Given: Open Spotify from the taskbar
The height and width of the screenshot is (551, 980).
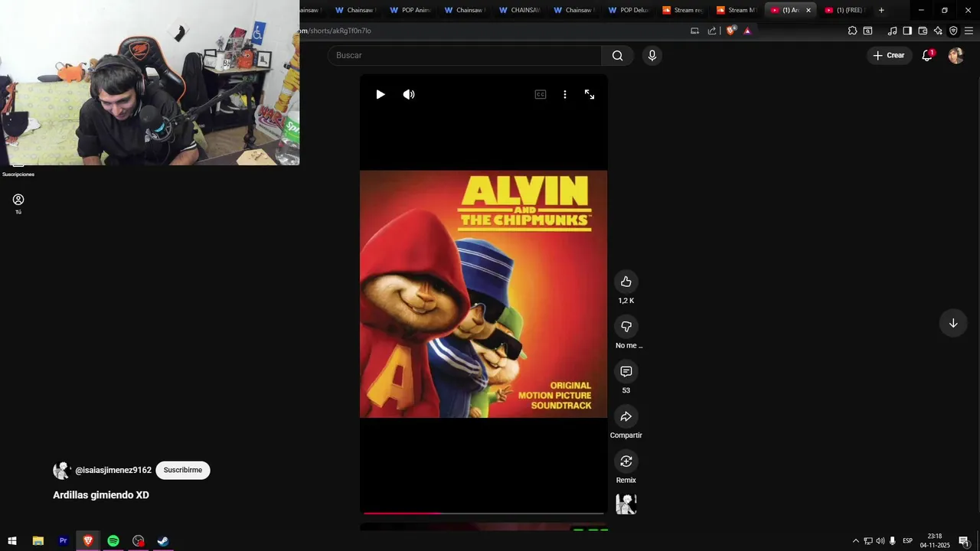Looking at the screenshot, I should click(113, 541).
